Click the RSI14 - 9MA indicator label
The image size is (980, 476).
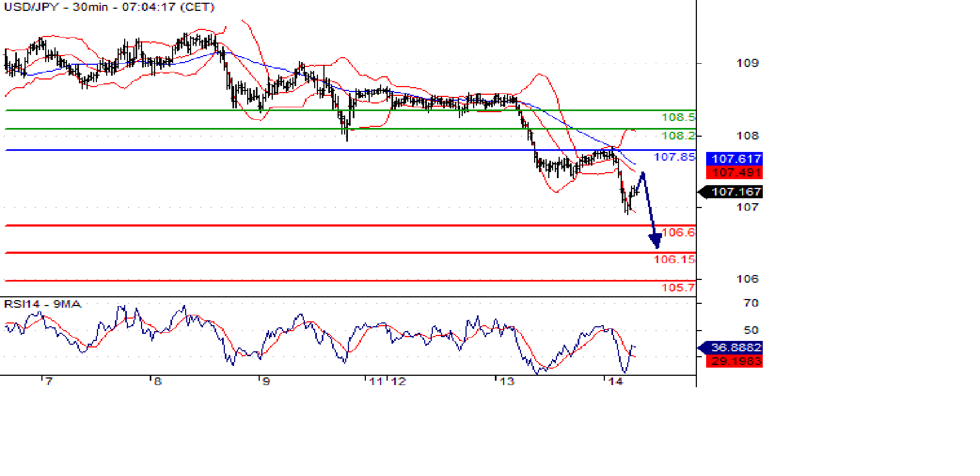[x=42, y=304]
